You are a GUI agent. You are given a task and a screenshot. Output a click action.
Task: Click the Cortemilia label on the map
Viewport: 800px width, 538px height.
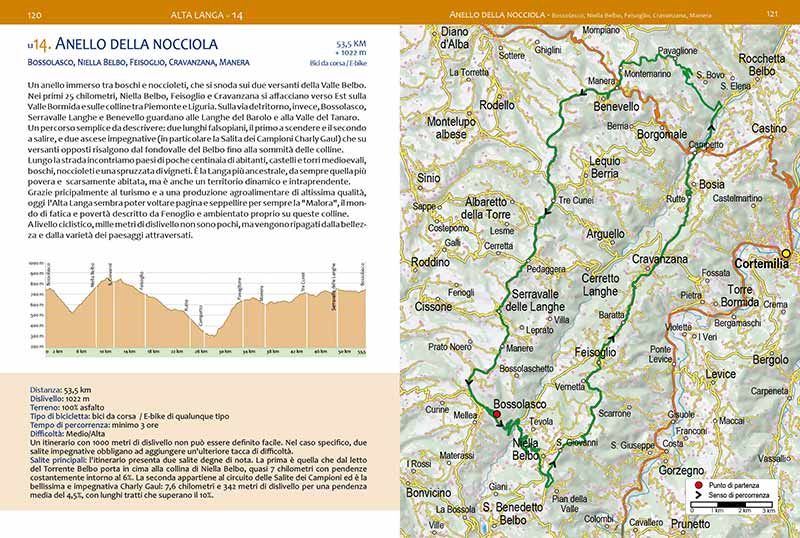point(761,264)
